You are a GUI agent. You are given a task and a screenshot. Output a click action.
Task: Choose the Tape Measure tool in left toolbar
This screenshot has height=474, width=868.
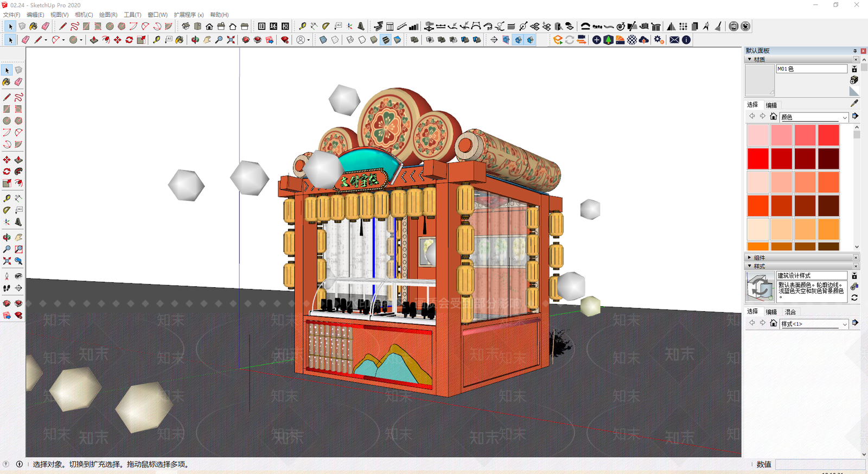tap(7, 198)
